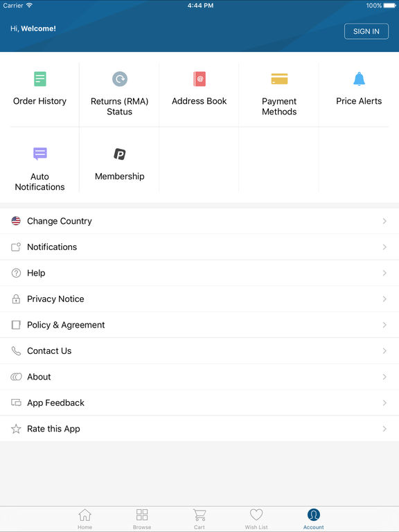The width and height of the screenshot is (399, 532).
Task: Expand the App Feedback chevron
Action: click(x=384, y=402)
